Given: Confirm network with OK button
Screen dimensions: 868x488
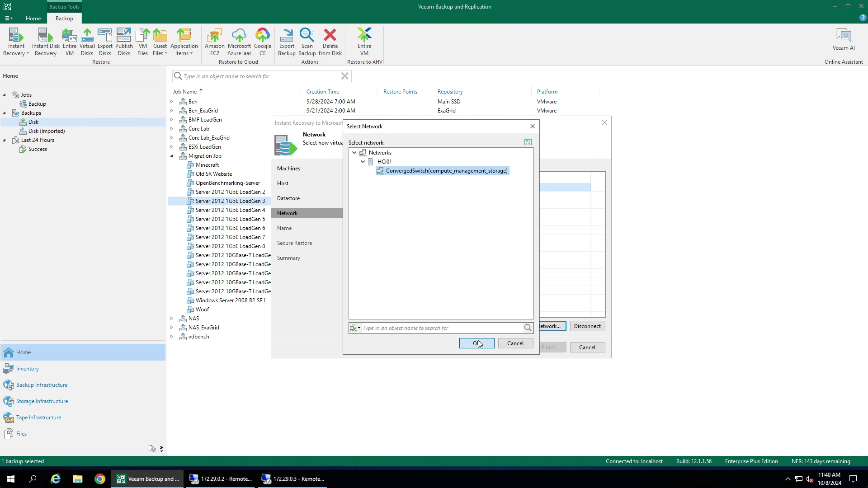Looking at the screenshot, I should pyautogui.click(x=476, y=343).
